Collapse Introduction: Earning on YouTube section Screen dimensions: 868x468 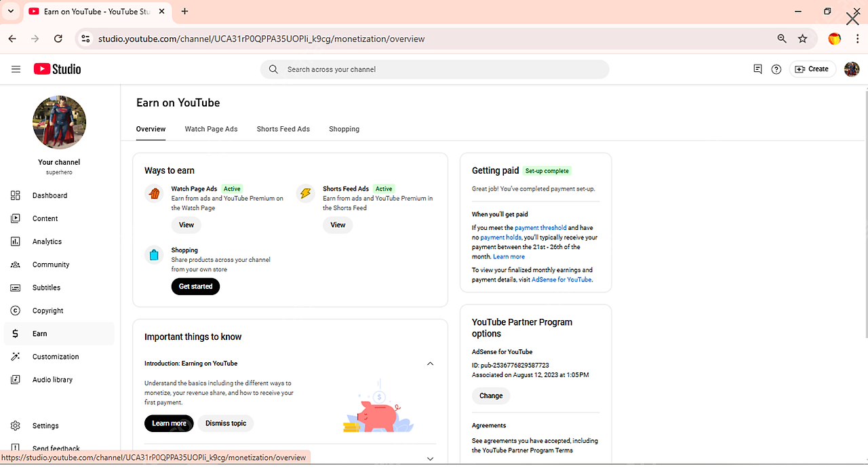(x=430, y=364)
